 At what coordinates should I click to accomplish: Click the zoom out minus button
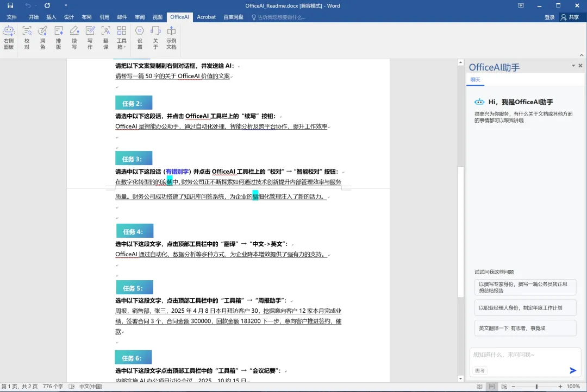click(514, 387)
